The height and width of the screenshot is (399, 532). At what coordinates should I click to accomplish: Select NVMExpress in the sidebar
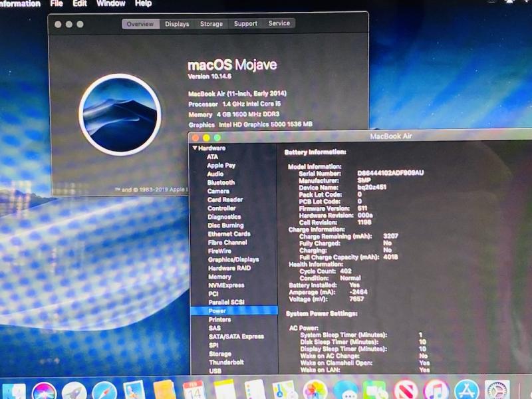point(226,285)
